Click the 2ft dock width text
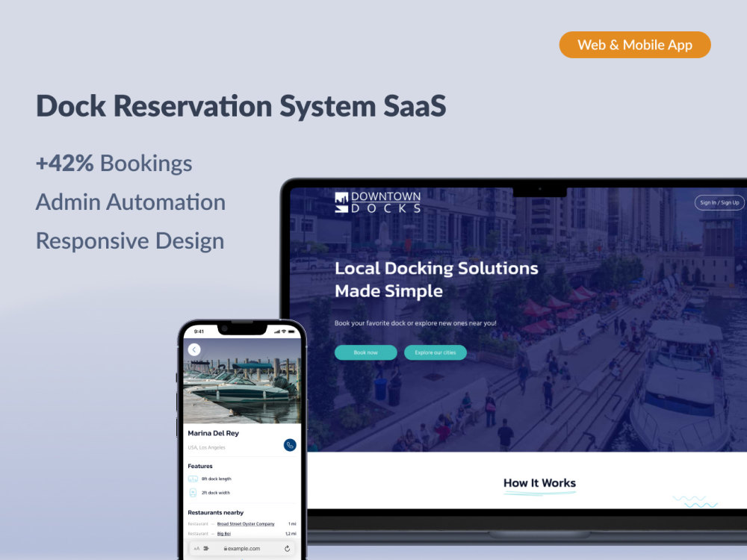 (216, 492)
